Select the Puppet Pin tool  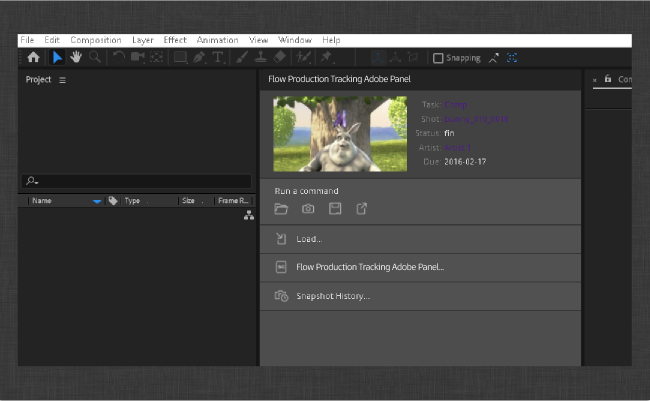coord(327,57)
